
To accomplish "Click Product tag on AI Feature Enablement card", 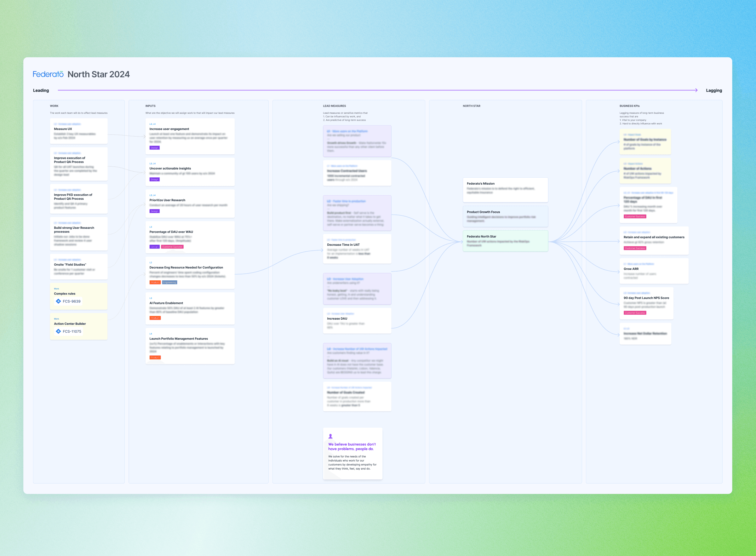I will (x=155, y=318).
